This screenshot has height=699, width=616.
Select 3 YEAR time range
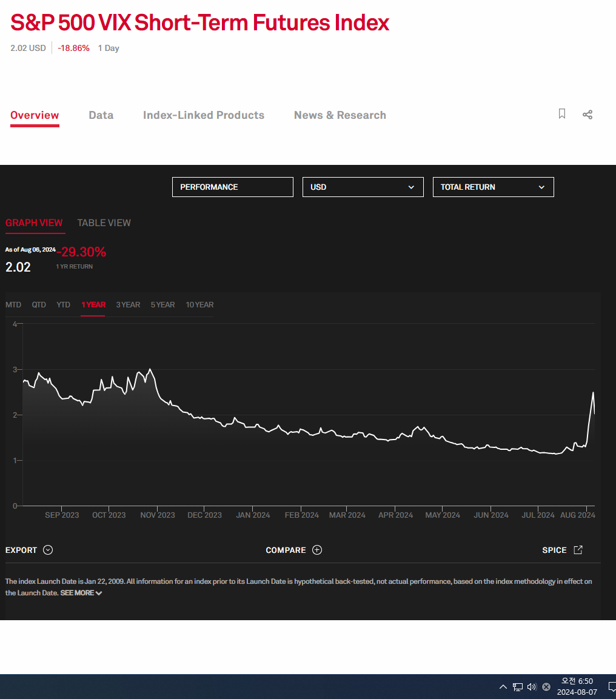(x=128, y=304)
